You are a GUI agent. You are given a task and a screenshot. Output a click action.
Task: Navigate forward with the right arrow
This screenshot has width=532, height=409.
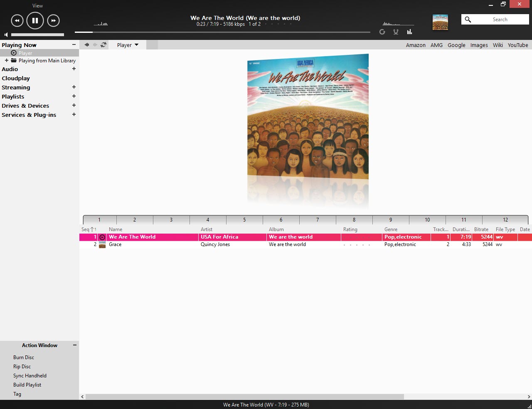(95, 45)
